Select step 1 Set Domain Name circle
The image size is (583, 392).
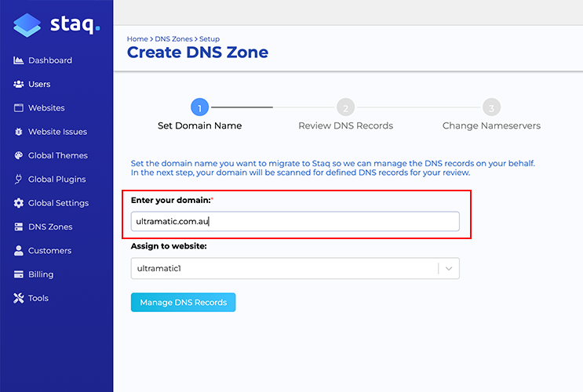click(x=199, y=107)
